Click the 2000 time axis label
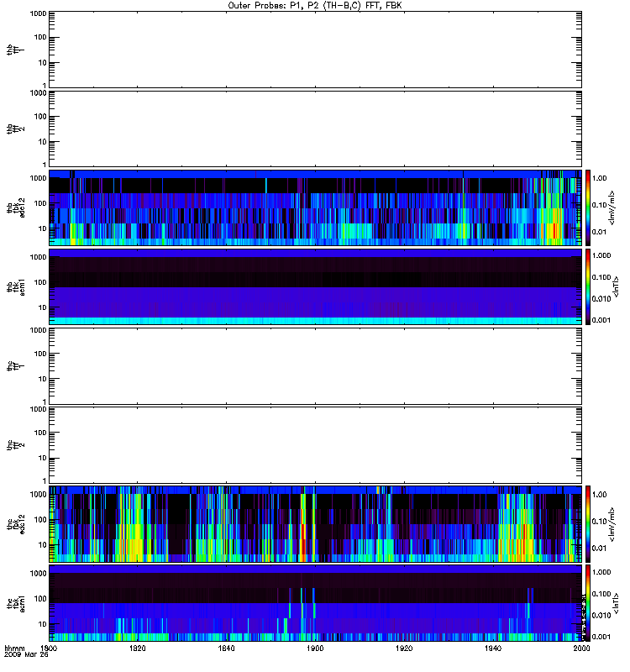Screen dimensions: 630x672 pyautogui.click(x=581, y=648)
